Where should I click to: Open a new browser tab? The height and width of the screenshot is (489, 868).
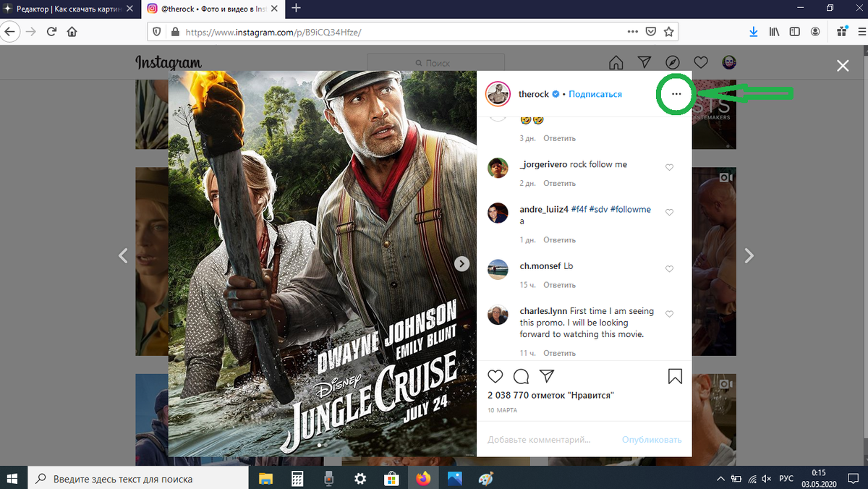click(297, 8)
